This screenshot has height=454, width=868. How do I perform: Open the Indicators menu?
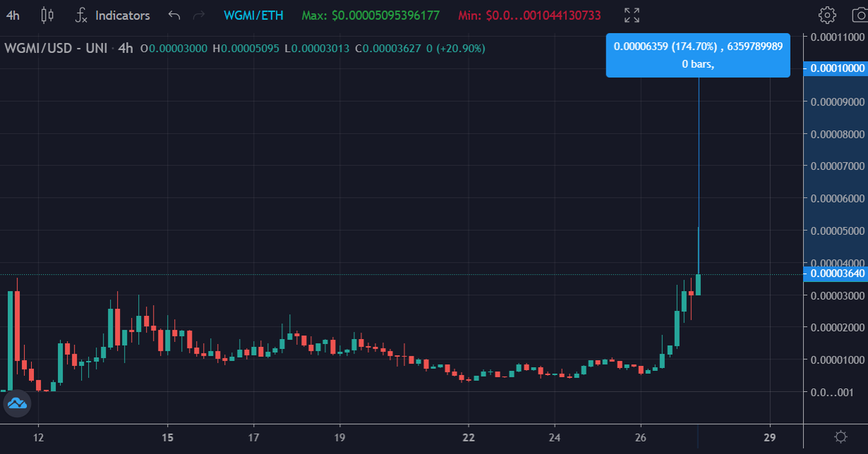(113, 14)
